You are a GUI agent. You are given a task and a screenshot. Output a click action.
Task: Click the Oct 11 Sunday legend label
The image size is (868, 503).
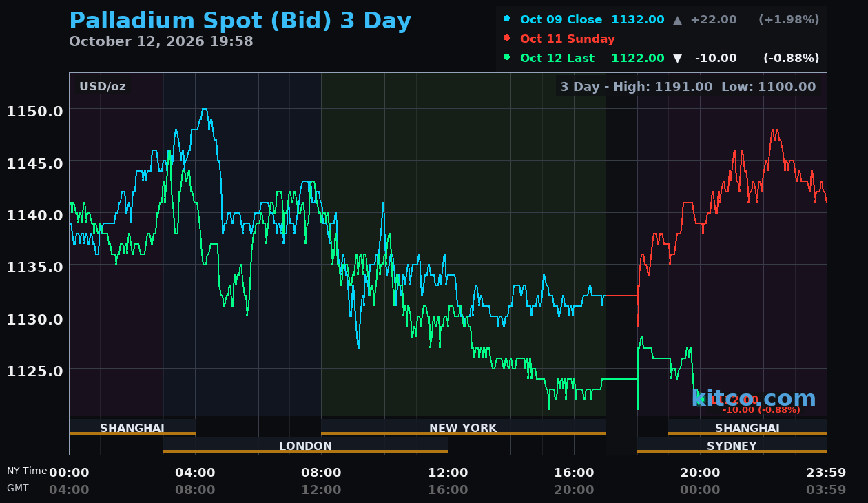click(568, 39)
